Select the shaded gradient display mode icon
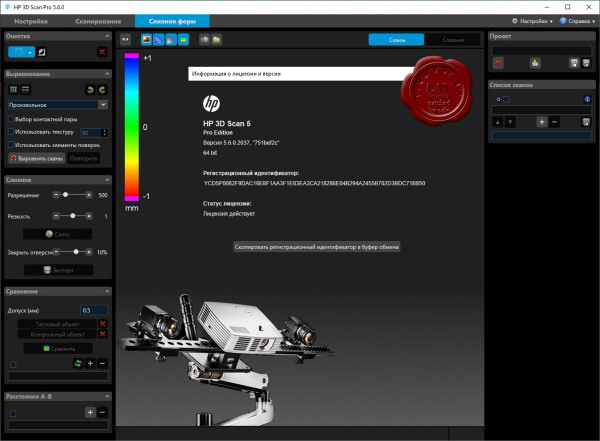The image size is (600, 441). click(171, 39)
